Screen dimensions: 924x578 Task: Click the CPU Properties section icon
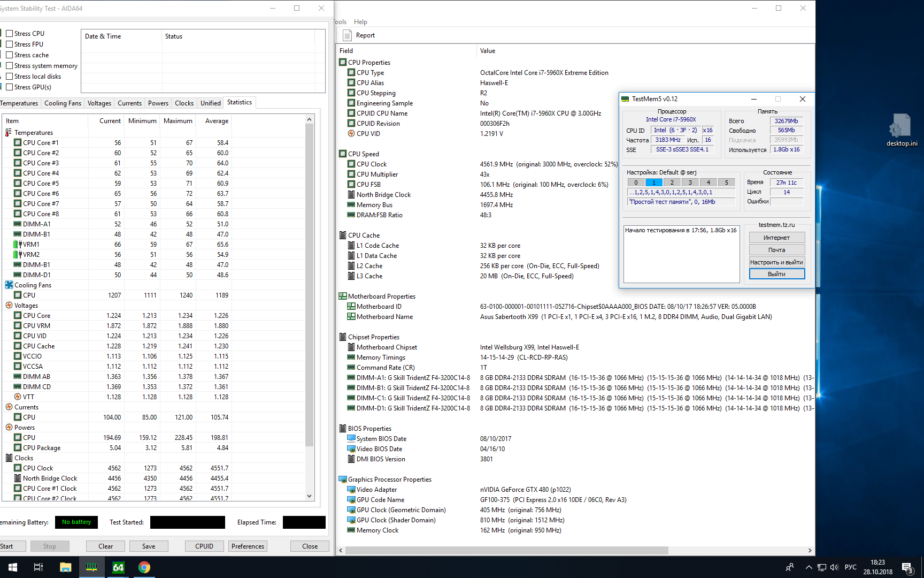(x=343, y=62)
